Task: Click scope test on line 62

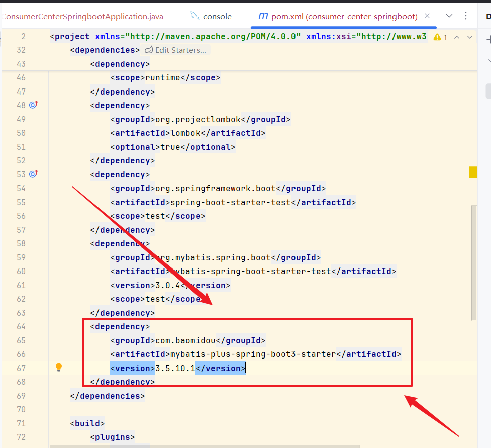Action: 157,299
